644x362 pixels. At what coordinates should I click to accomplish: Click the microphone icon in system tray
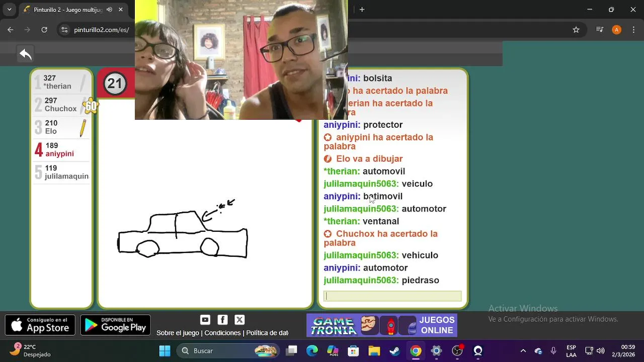(553, 351)
